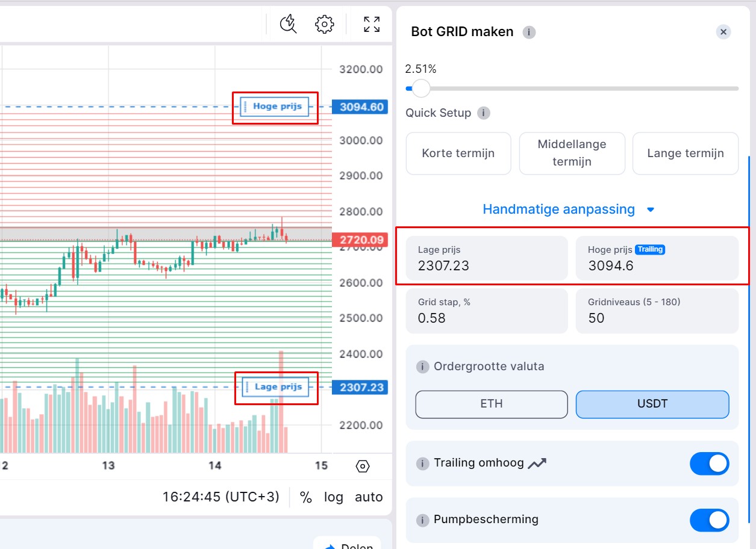This screenshot has height=549, width=756.
Task: Turn off Pumpbescherming toggle
Action: [709, 520]
